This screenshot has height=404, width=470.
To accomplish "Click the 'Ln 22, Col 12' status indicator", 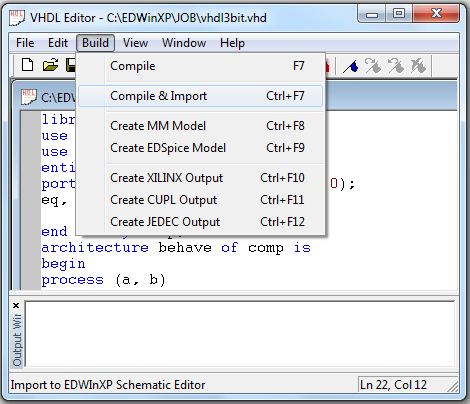I will pos(393,385).
